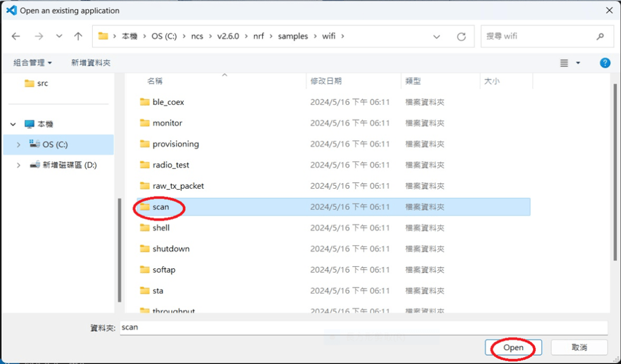The image size is (621, 364).
Task: Collapse the 本機 tree node
Action: (x=13, y=124)
